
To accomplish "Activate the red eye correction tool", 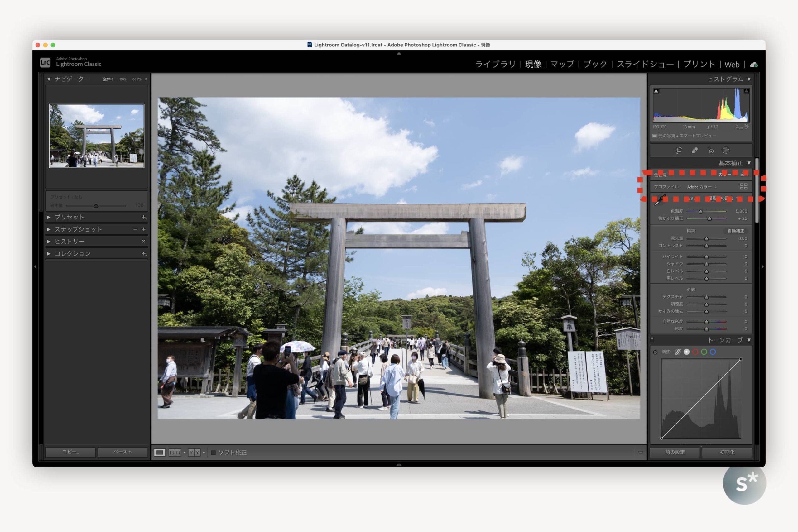I will [711, 150].
